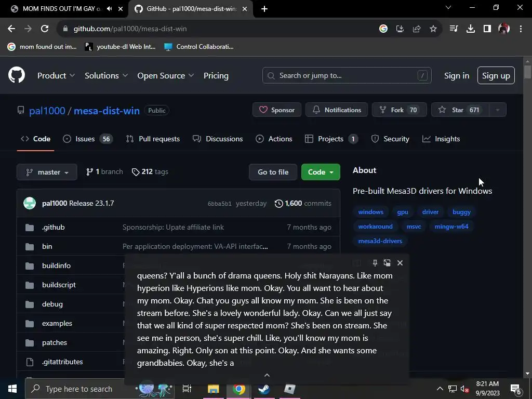Open the buildinfo folder
Image resolution: width=532 pixels, height=399 pixels.
coord(56,265)
